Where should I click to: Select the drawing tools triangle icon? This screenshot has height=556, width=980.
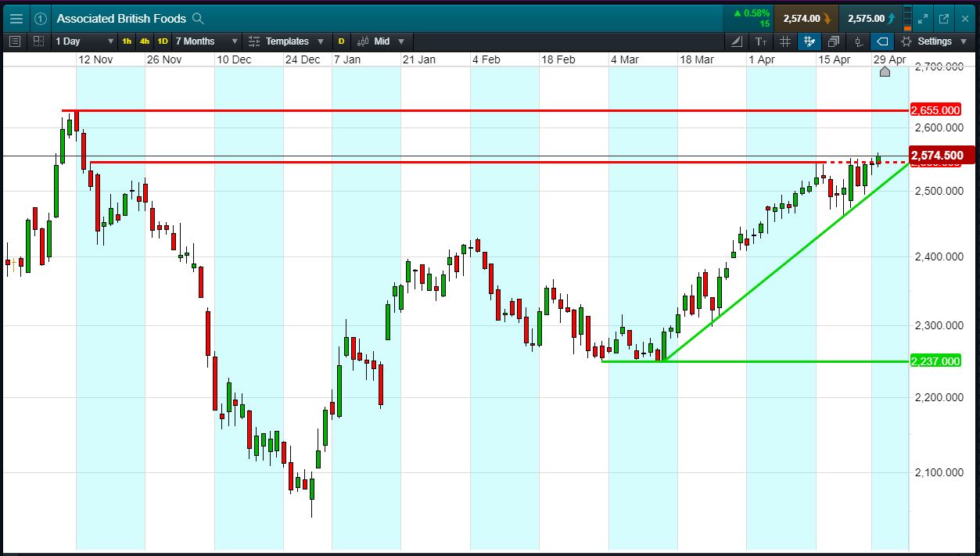tap(736, 41)
